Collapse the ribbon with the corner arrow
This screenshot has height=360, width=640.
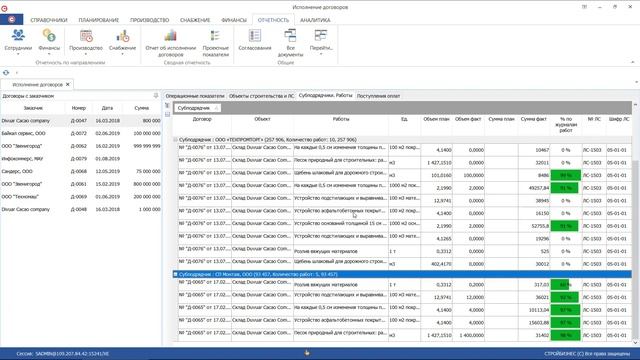click(633, 62)
